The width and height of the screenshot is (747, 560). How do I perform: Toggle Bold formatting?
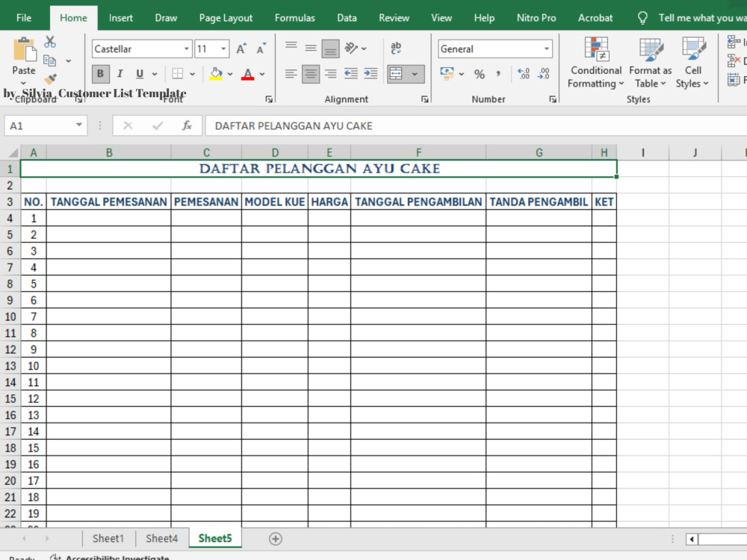[100, 74]
